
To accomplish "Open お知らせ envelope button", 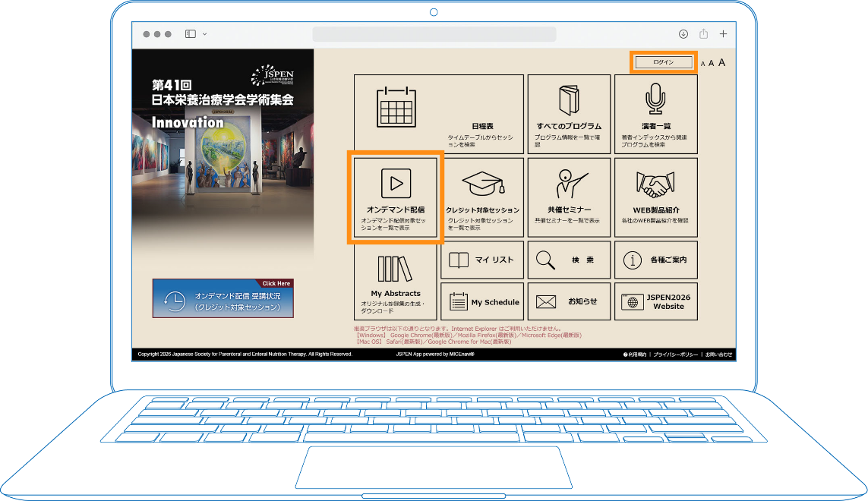I will point(569,302).
